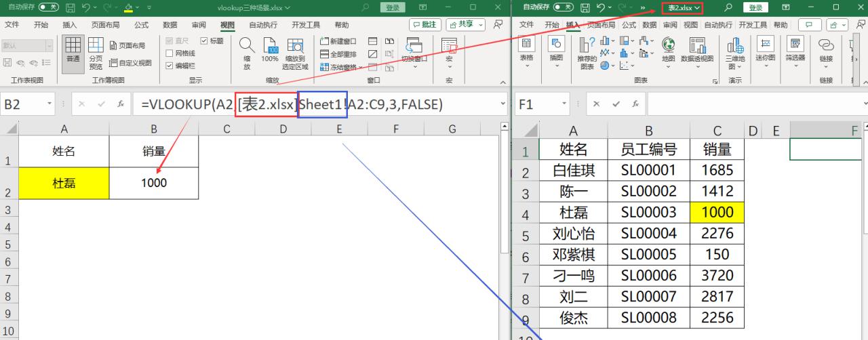The width and height of the screenshot is (868, 340).
Task: Switch to 开发工具 tab in left window
Action: tap(306, 24)
